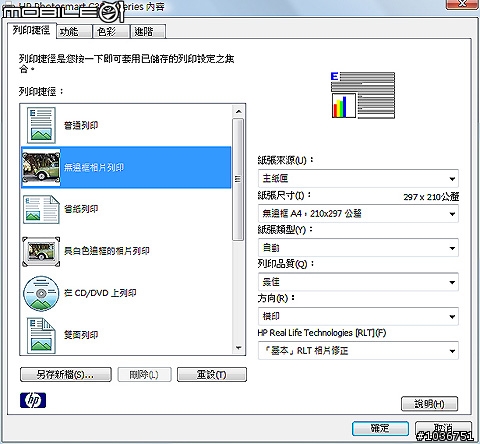This screenshot has width=480, height=444.
Task: Open the 紙張類型 dropdown showing 自動
Action: (358, 248)
